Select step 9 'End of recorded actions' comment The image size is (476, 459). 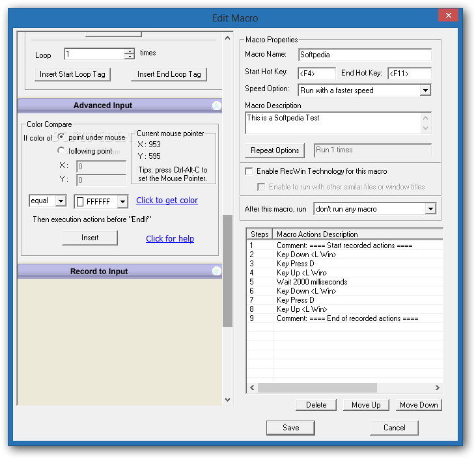(344, 318)
